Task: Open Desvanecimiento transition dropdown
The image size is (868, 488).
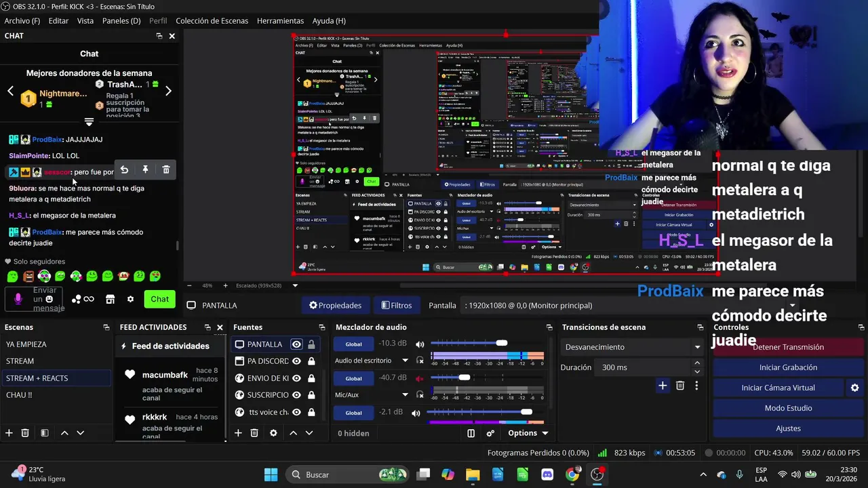Action: point(631,347)
